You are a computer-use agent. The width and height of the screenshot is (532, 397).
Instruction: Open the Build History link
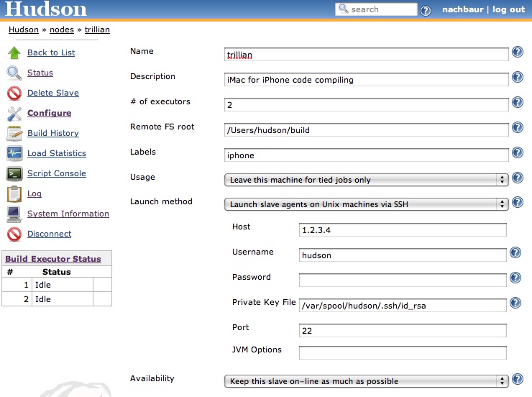click(53, 133)
